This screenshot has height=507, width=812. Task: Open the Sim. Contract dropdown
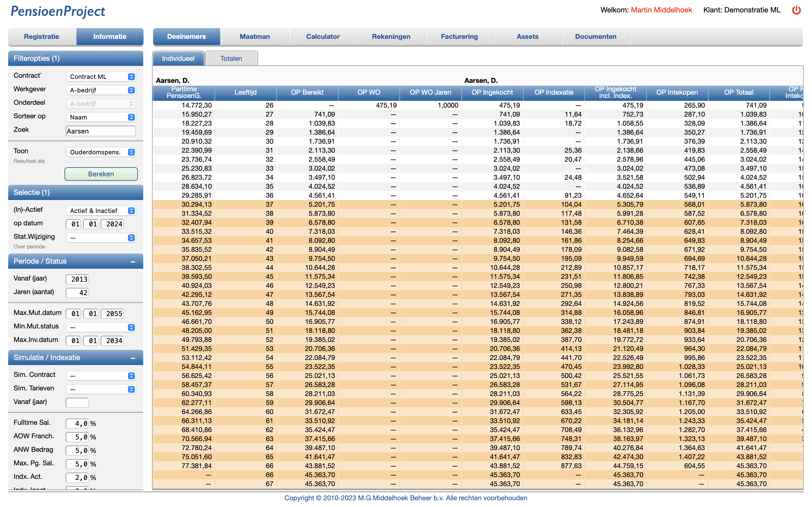coord(101,376)
